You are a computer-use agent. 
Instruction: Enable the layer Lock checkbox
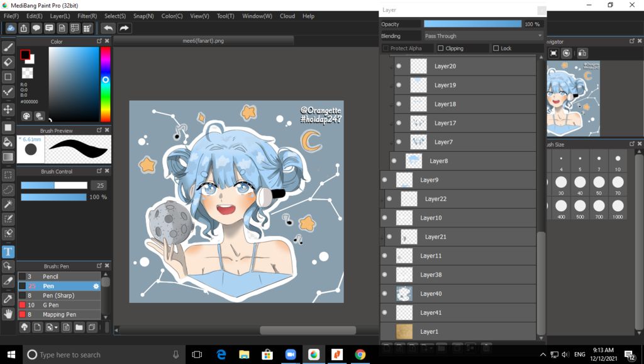(496, 48)
